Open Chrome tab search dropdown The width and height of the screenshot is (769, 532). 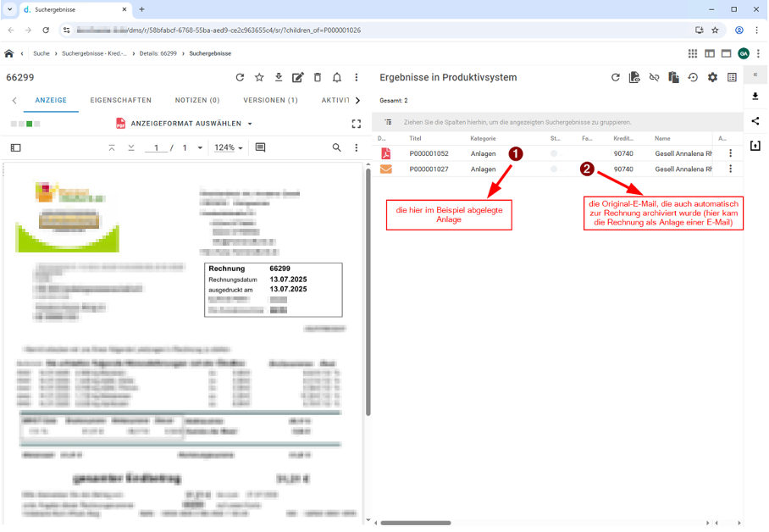[9, 9]
